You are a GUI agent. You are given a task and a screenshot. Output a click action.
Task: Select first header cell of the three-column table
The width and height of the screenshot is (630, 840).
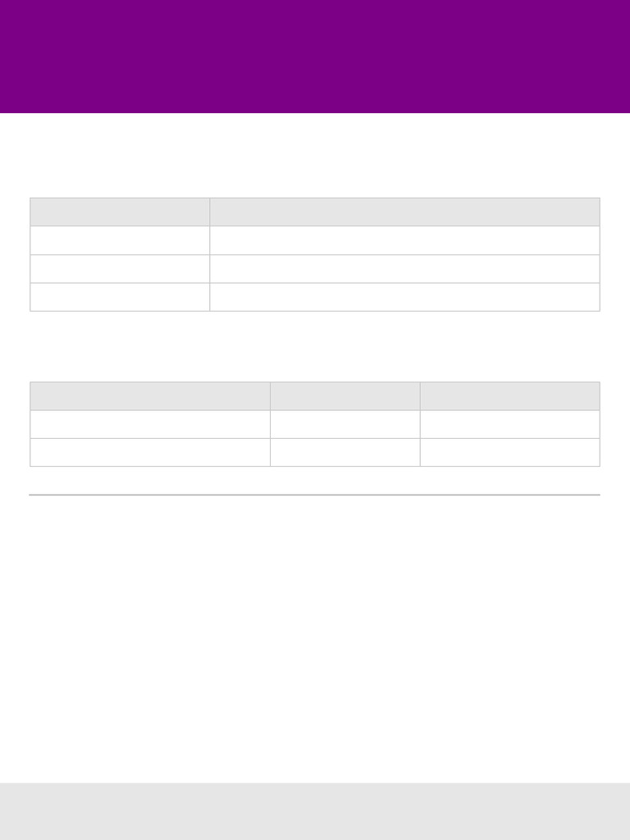[x=150, y=396]
